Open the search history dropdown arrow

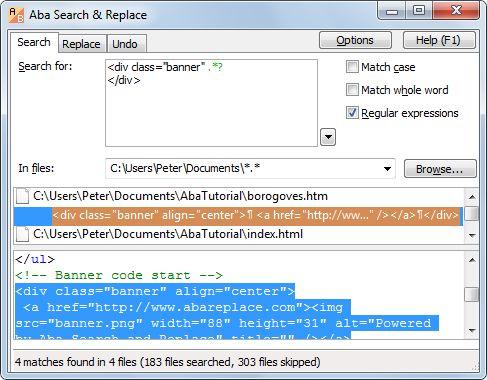[x=328, y=137]
